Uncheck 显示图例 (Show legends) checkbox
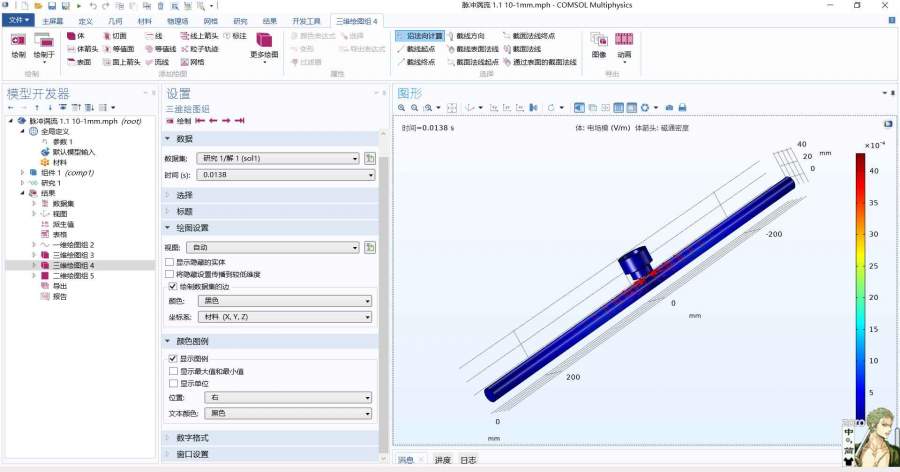The height and width of the screenshot is (472, 900). [172, 359]
